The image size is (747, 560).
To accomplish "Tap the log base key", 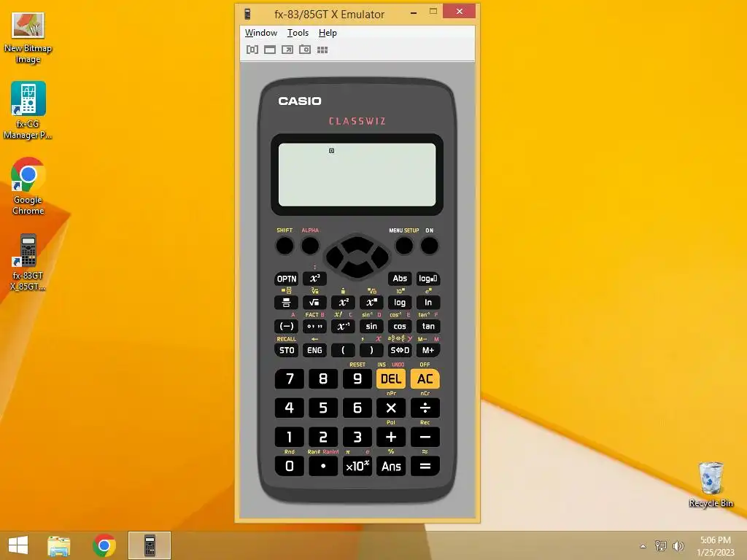I will 427,279.
